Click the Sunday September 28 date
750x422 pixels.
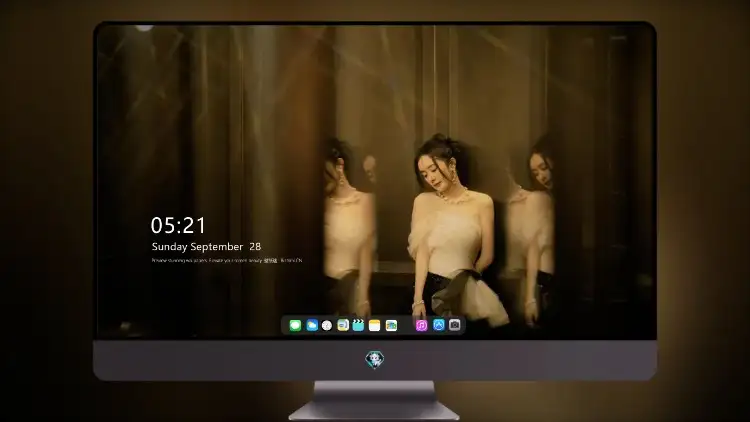tap(206, 247)
